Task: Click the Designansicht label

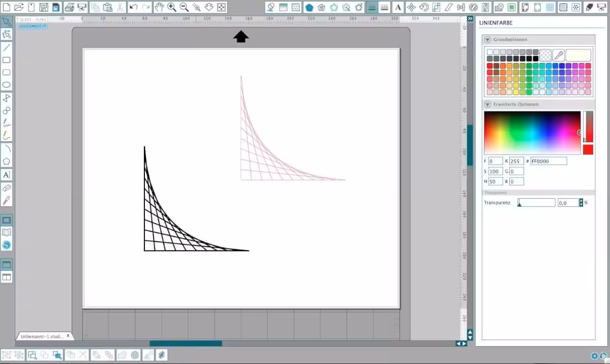Action: [33, 25]
